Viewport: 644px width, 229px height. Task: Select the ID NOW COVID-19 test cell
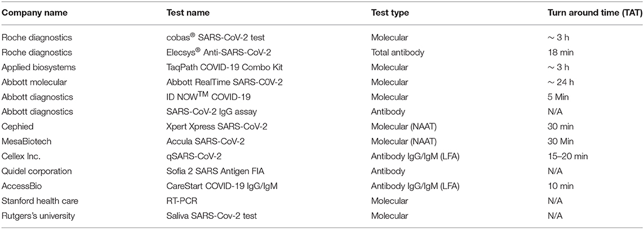[x=210, y=97]
